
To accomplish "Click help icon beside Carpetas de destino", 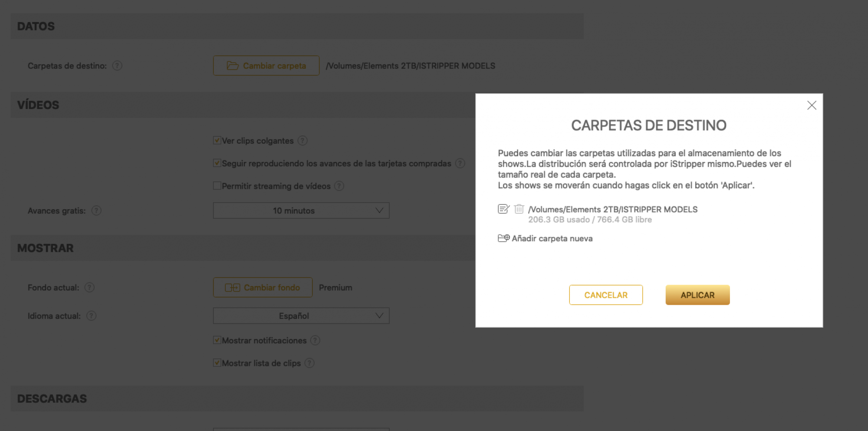I will click(117, 66).
